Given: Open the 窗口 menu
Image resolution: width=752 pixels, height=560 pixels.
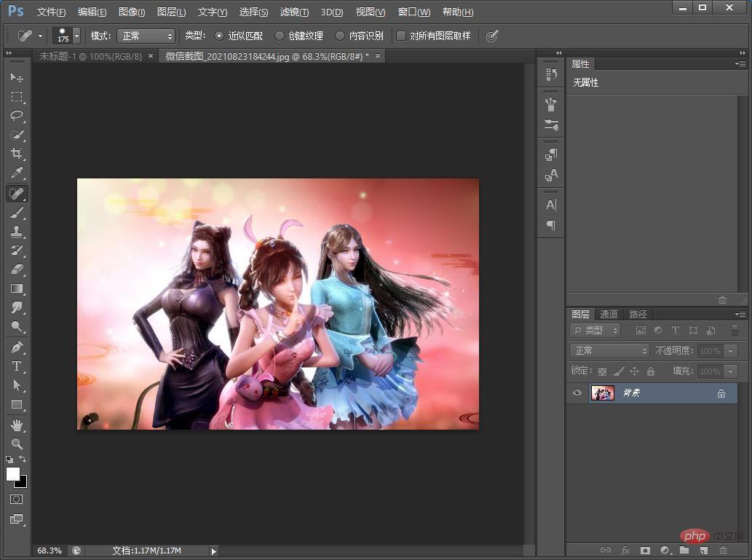Looking at the screenshot, I should [414, 12].
